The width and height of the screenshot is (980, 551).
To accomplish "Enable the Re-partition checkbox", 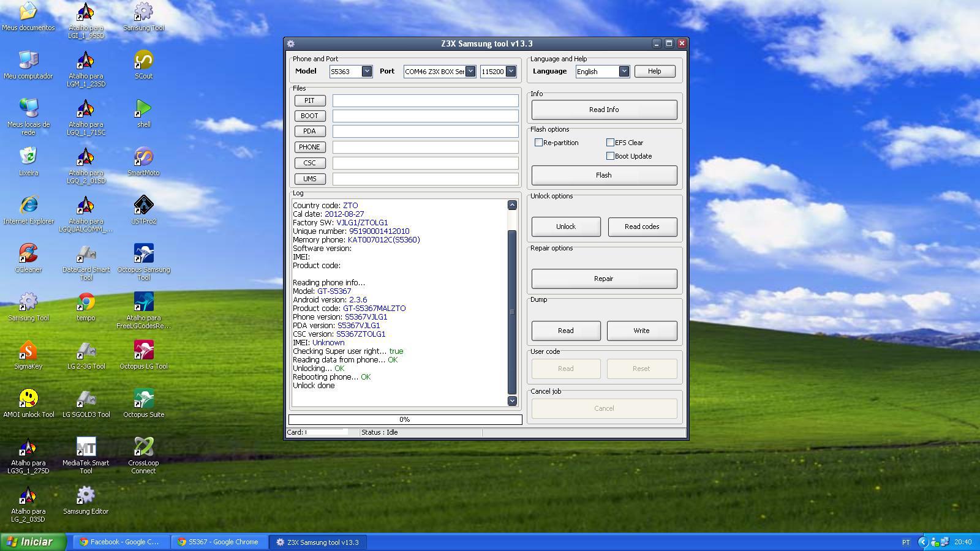I will (538, 142).
